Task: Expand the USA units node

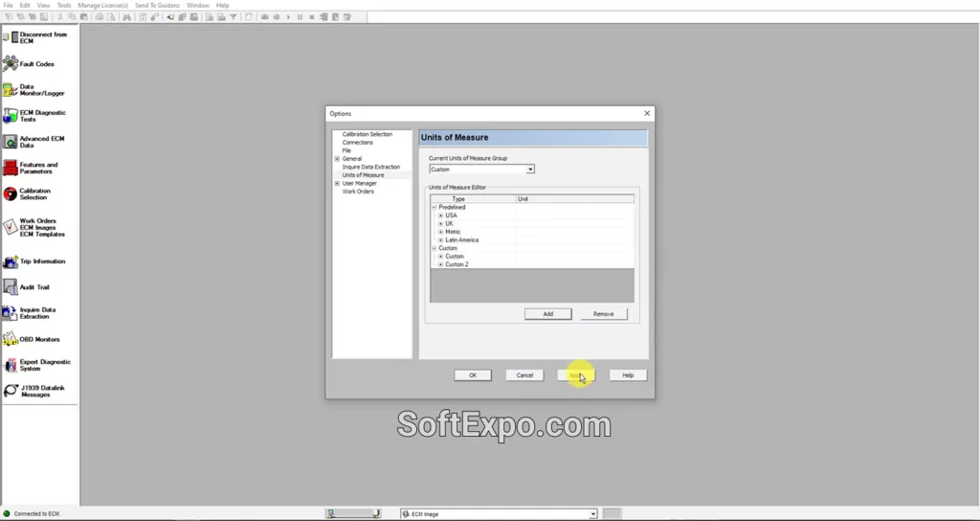Action: click(x=440, y=215)
